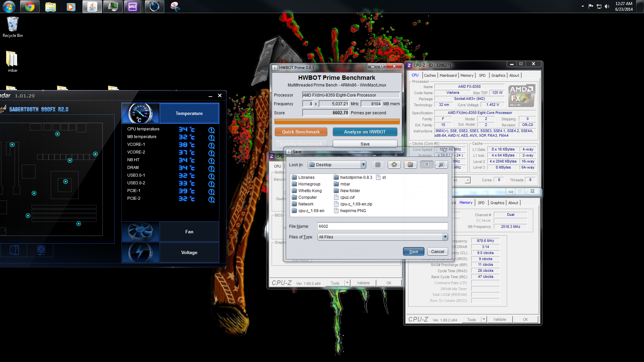
Task: Open the Voltage section in Thermal Radar
Action: (189, 252)
